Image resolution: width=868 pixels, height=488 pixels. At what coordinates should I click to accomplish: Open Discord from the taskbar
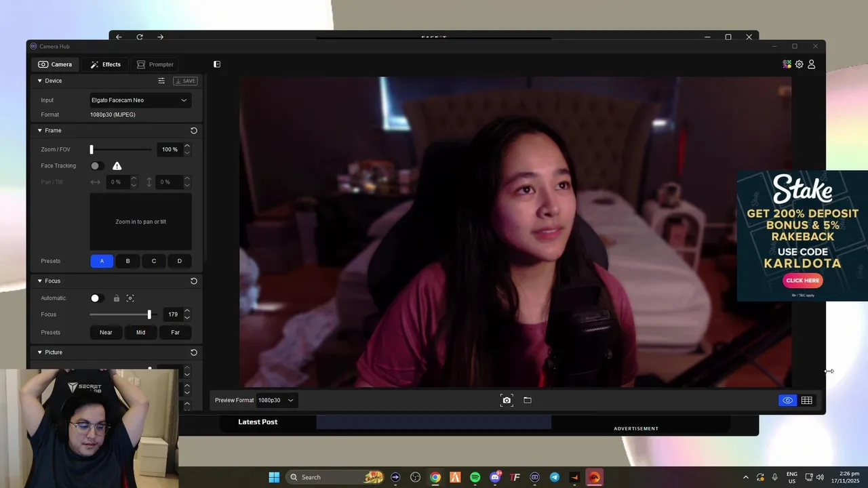[495, 477]
